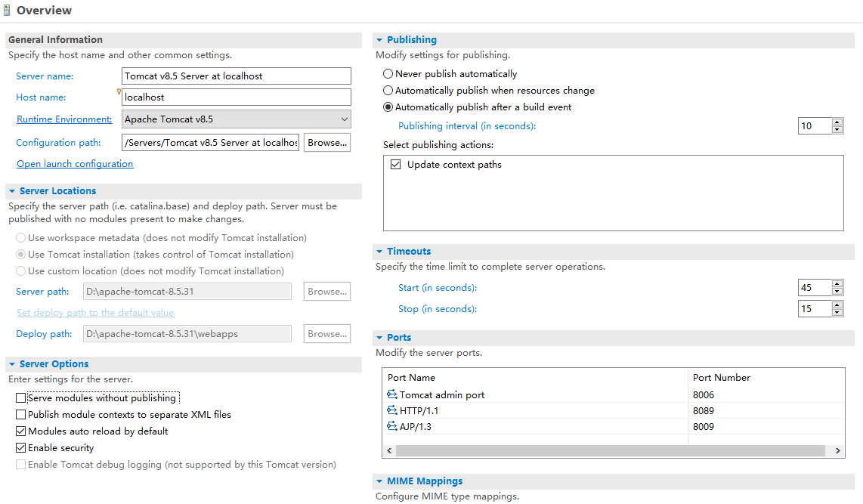Select the AJP/1.3 port name
863x504 pixels.
[x=416, y=427]
